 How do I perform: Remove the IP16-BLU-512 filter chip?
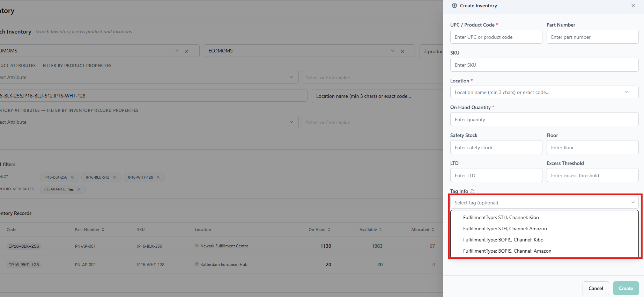114,177
